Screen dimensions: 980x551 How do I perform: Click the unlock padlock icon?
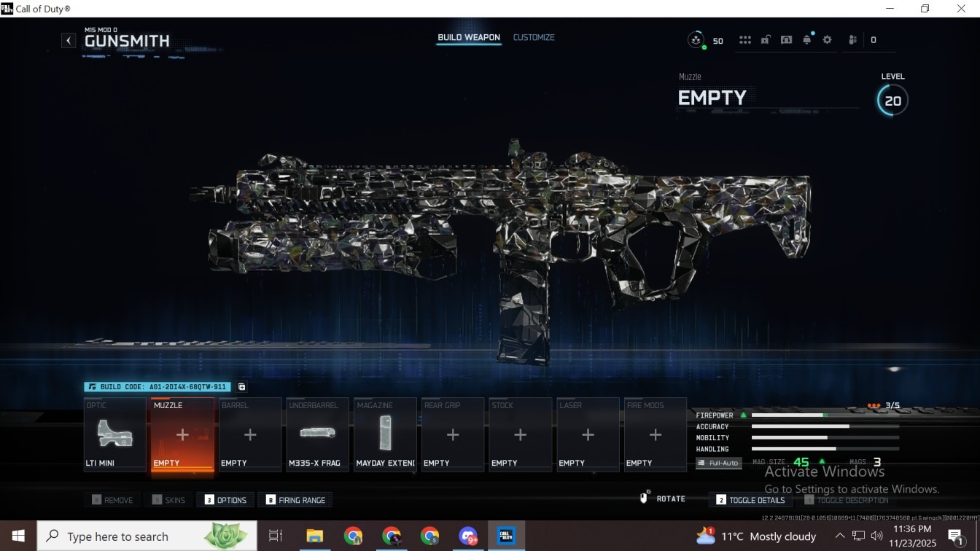click(766, 40)
